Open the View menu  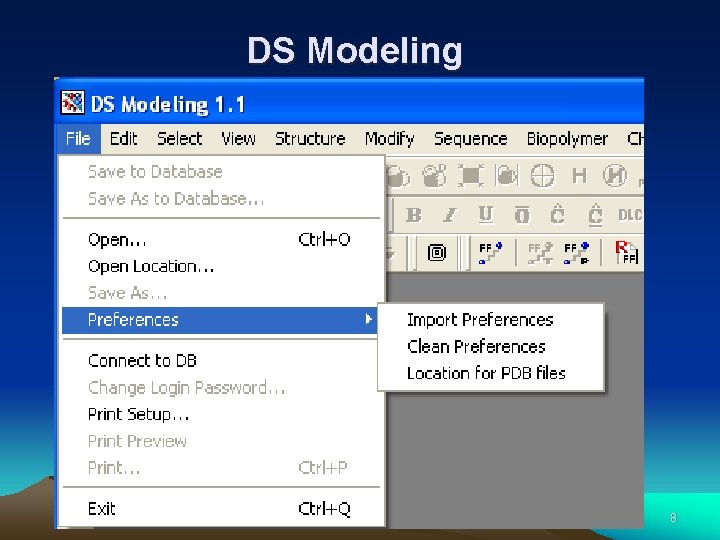(238, 139)
